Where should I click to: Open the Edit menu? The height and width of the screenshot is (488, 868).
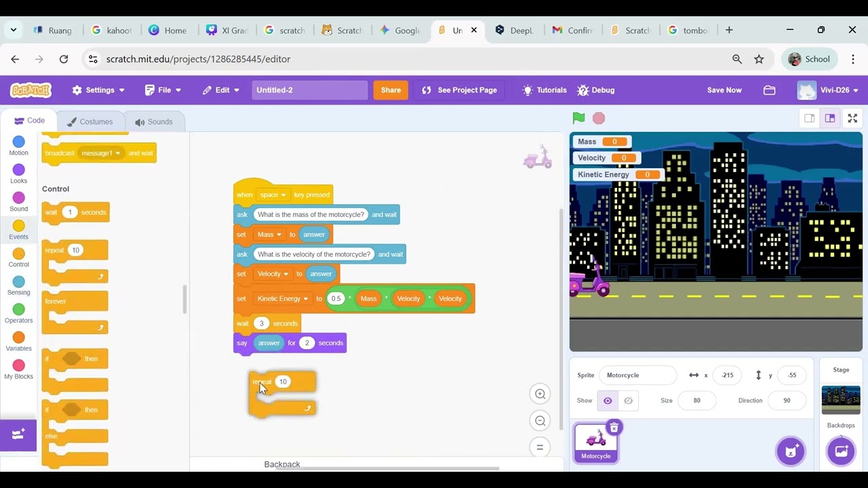(x=221, y=90)
